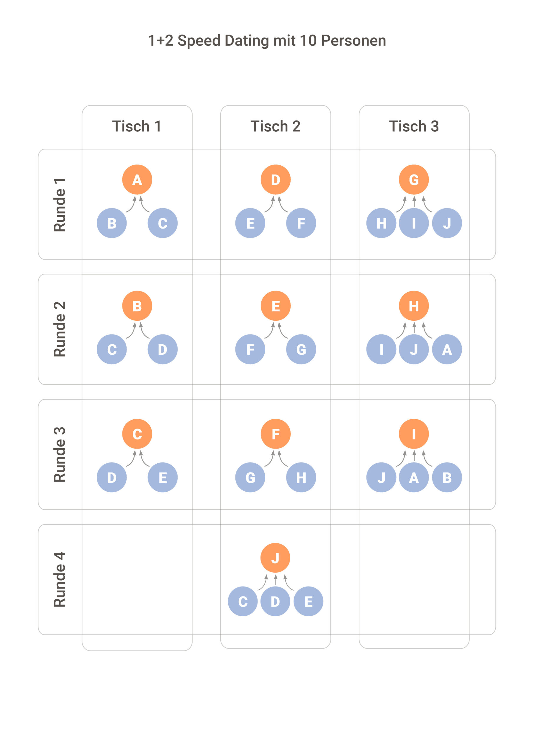Image resolution: width=534 pixels, height=756 pixels.
Task: Click the blue C circle in Runde 4
Action: point(243,601)
